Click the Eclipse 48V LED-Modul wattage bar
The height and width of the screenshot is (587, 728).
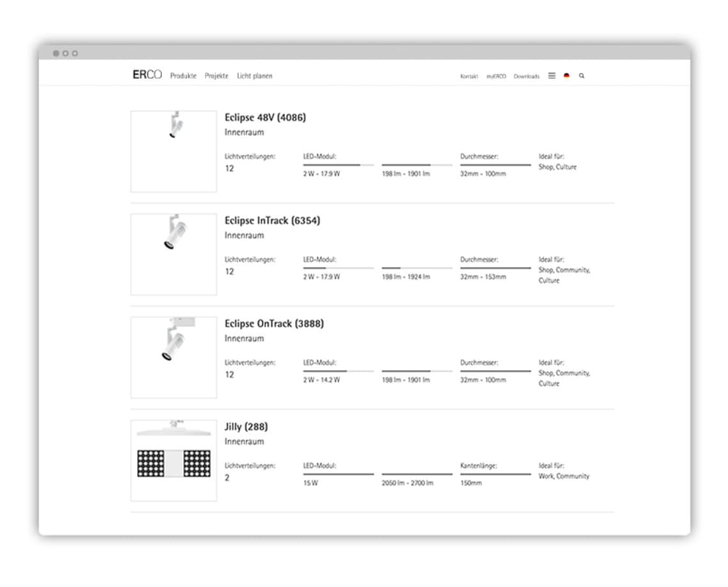pos(339,165)
